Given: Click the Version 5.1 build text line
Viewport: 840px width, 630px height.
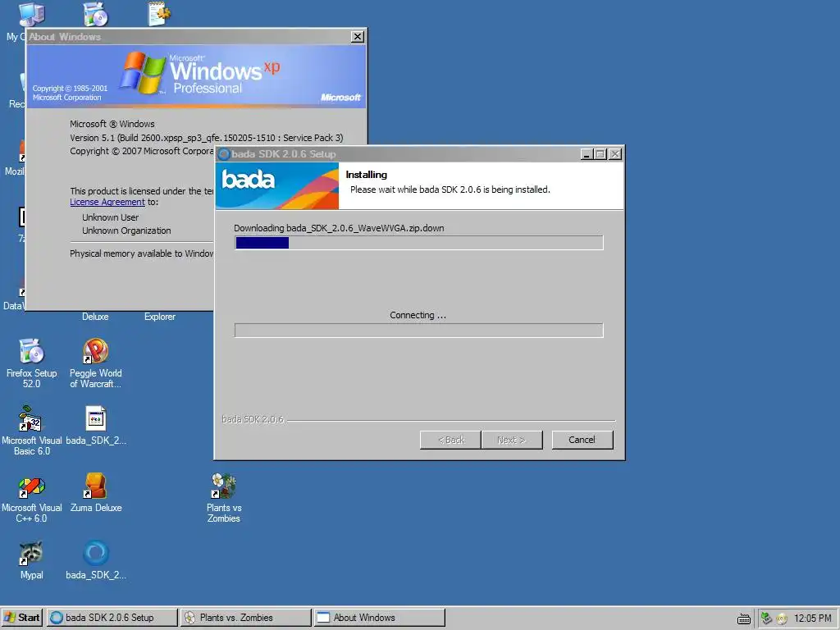Looking at the screenshot, I should [206, 138].
